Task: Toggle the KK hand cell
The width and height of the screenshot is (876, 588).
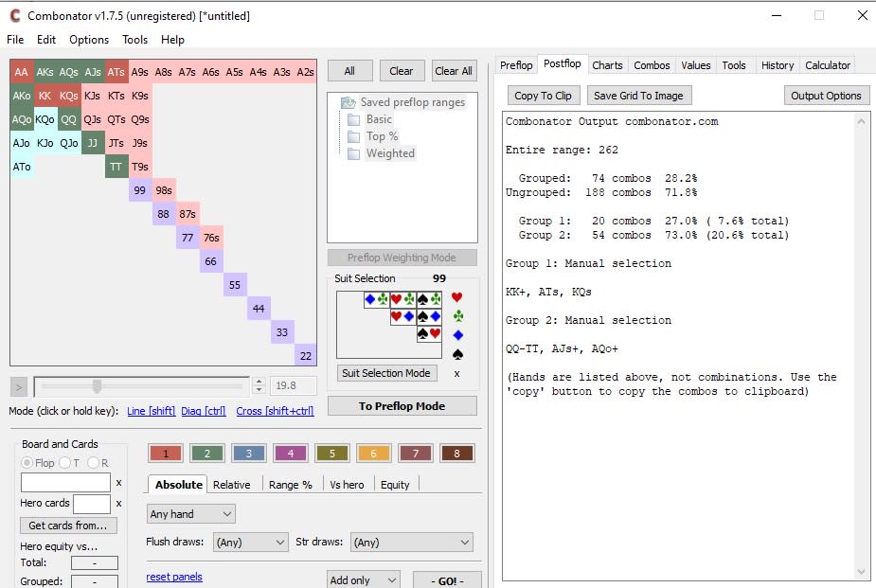Action: [45, 96]
